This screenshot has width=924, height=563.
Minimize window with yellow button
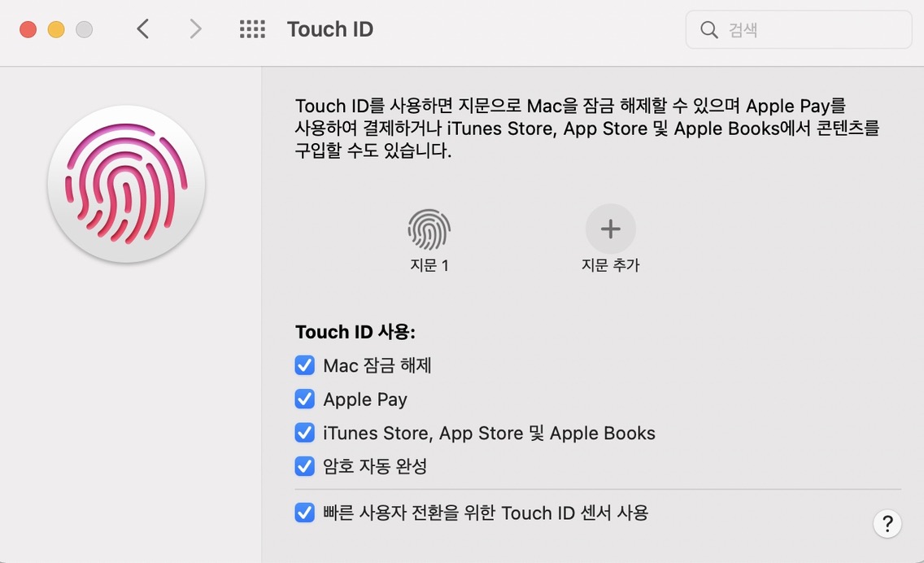click(56, 29)
